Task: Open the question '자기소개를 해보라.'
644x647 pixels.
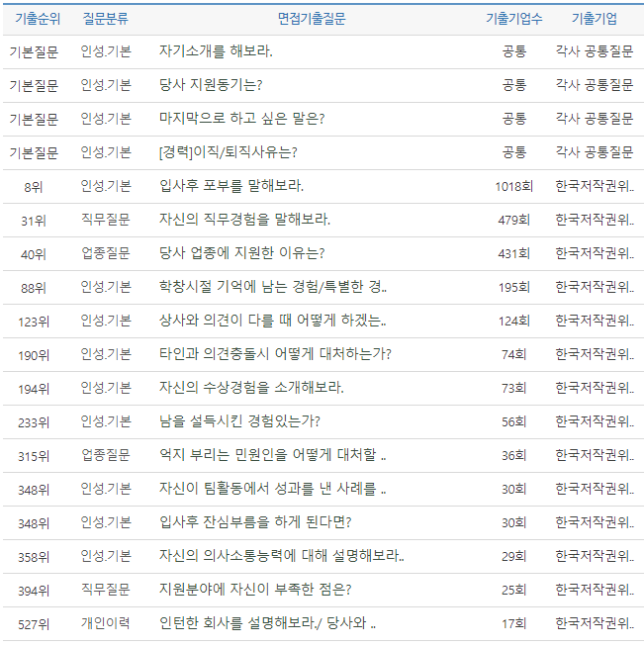Action: 216,51
